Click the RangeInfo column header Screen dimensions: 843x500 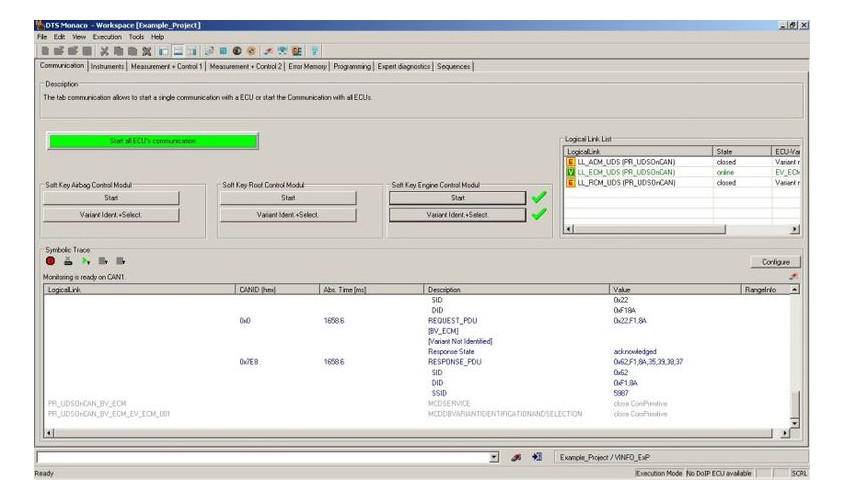[x=766, y=289]
